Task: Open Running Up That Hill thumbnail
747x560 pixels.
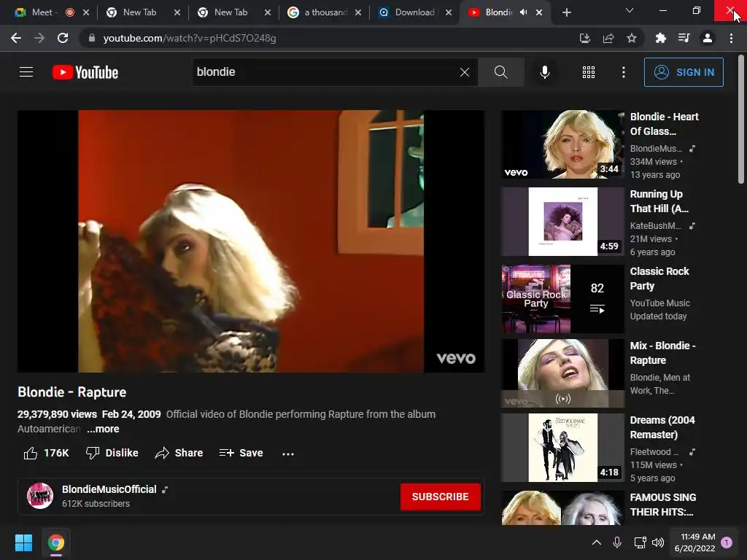Action: coord(562,222)
